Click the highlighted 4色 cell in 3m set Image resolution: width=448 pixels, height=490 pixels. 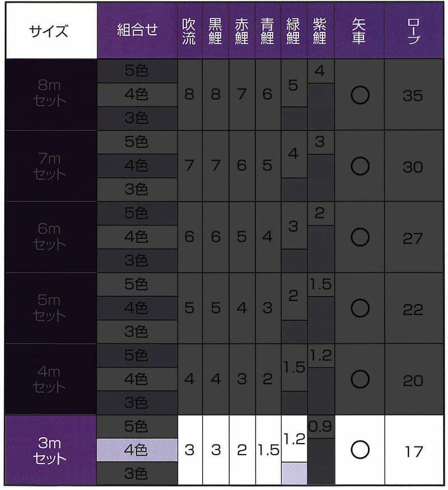tap(137, 450)
